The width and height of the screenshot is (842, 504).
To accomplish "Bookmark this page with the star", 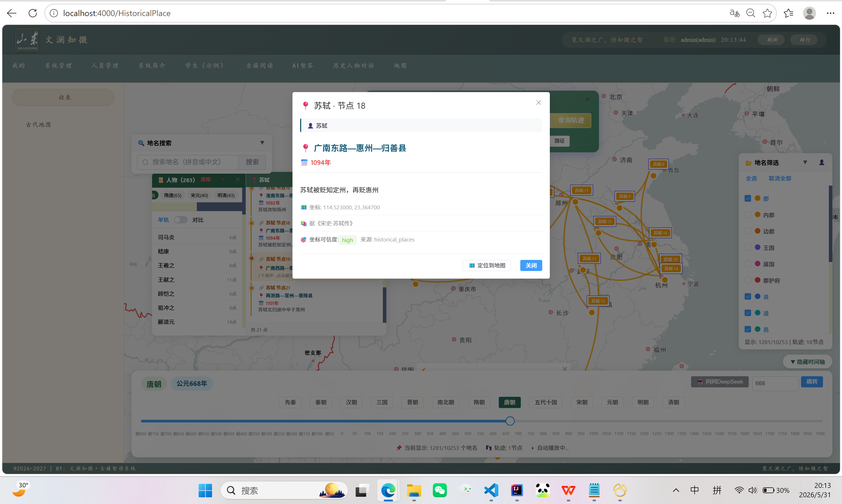I will (x=767, y=13).
